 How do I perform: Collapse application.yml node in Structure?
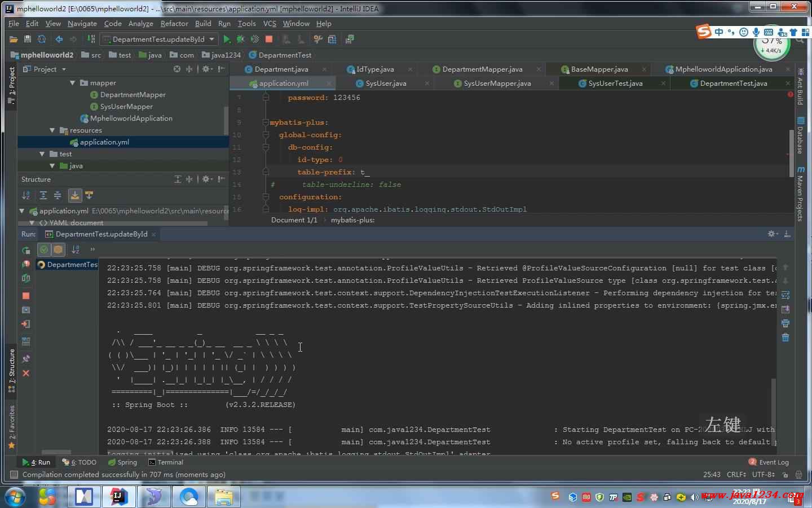click(x=22, y=211)
